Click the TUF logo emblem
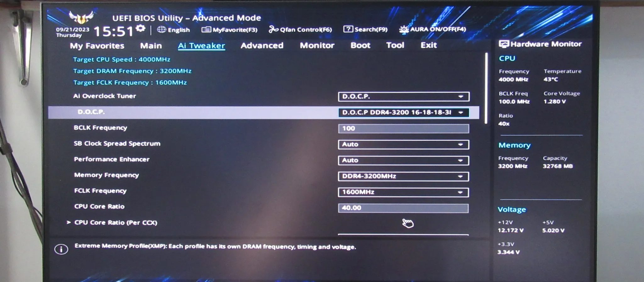The height and width of the screenshot is (282, 644). (81, 17)
